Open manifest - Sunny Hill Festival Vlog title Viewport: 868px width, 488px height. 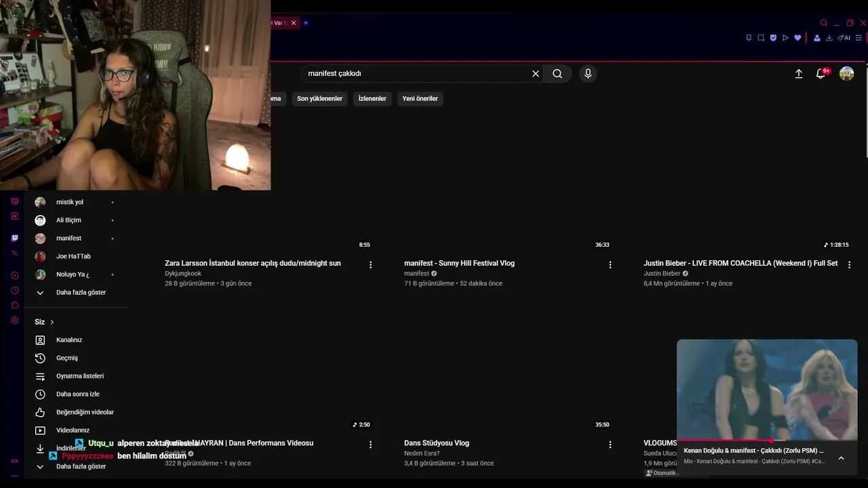(x=459, y=263)
